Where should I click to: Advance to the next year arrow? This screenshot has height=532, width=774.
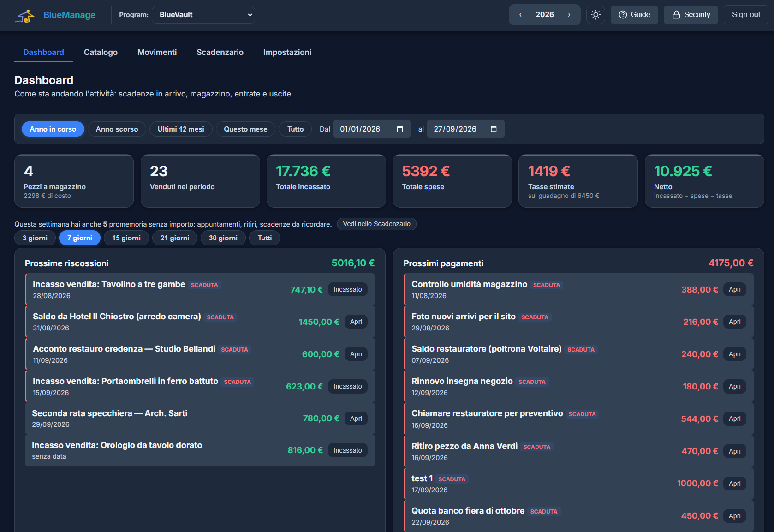click(x=569, y=15)
